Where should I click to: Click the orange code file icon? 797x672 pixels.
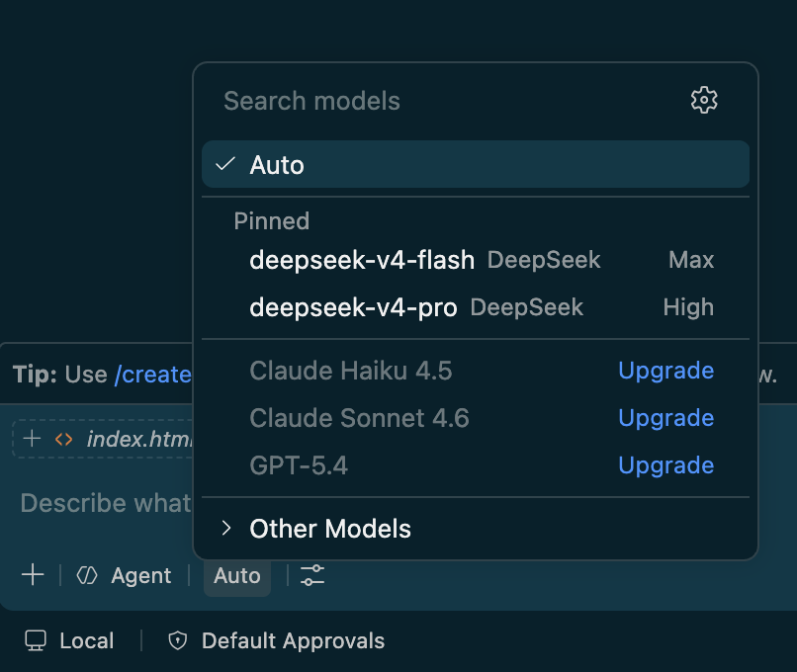tap(63, 440)
